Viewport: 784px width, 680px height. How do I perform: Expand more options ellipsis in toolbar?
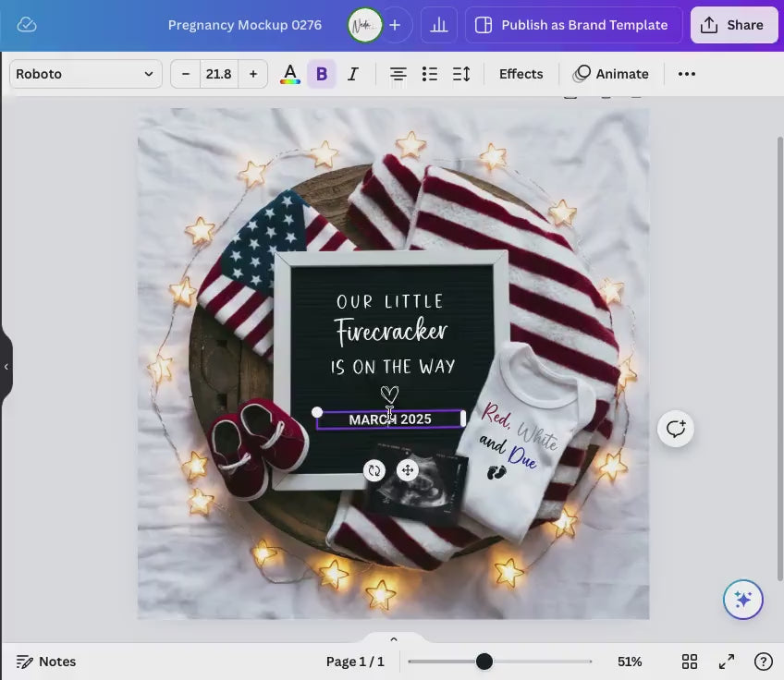tap(687, 74)
